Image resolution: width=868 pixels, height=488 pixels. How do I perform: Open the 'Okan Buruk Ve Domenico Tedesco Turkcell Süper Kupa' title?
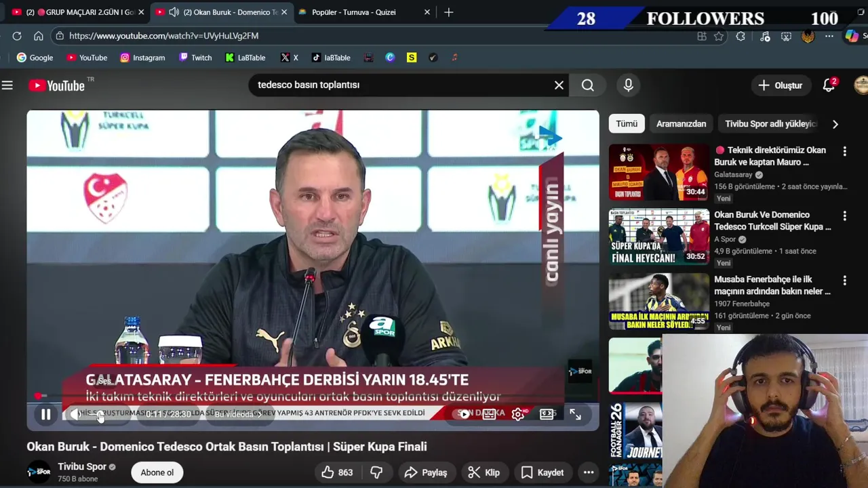[772, 221]
